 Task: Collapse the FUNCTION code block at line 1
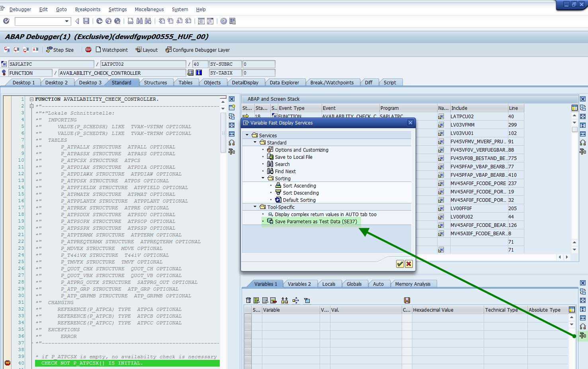coord(31,99)
